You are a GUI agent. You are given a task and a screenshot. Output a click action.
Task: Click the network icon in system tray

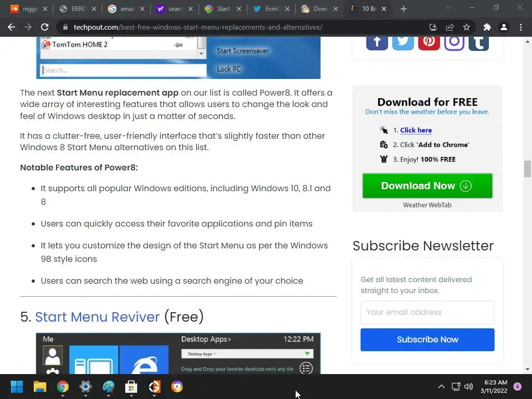[x=456, y=387]
